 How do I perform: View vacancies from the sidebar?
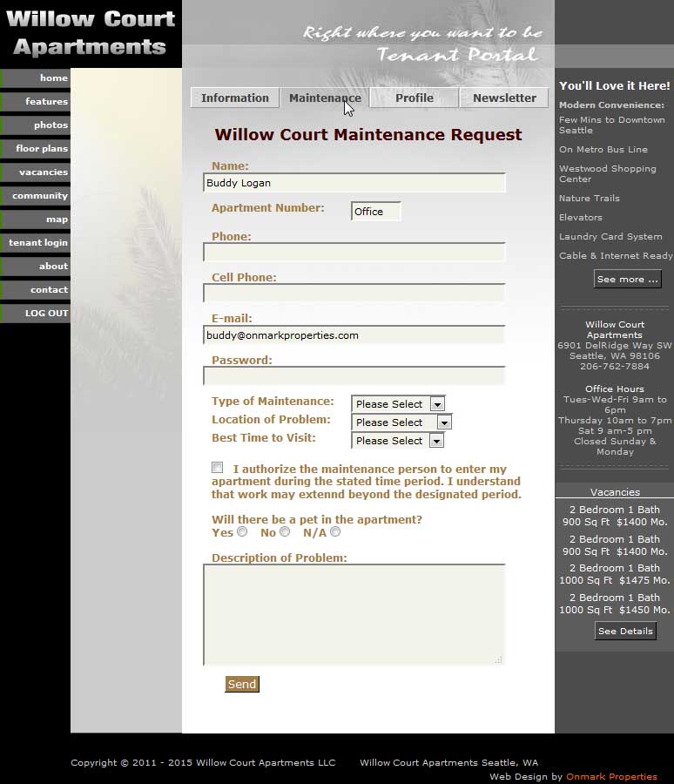coord(35,172)
